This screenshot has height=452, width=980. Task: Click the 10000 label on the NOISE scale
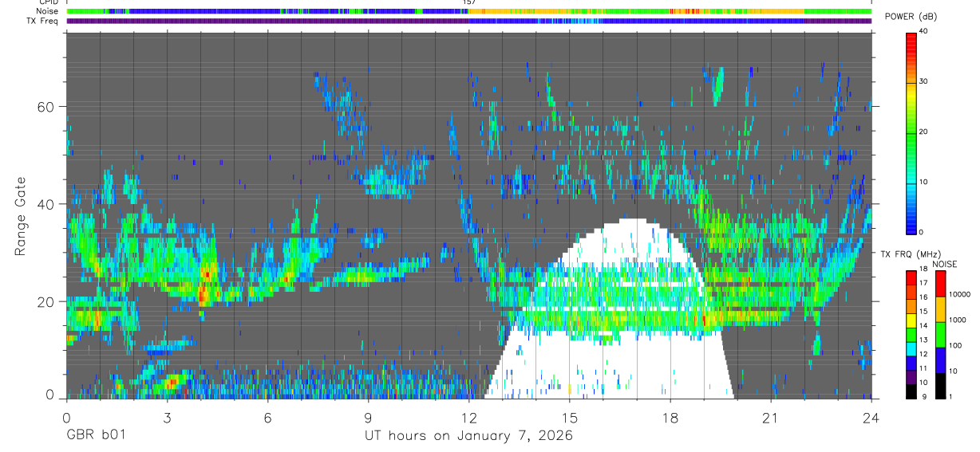point(960,294)
